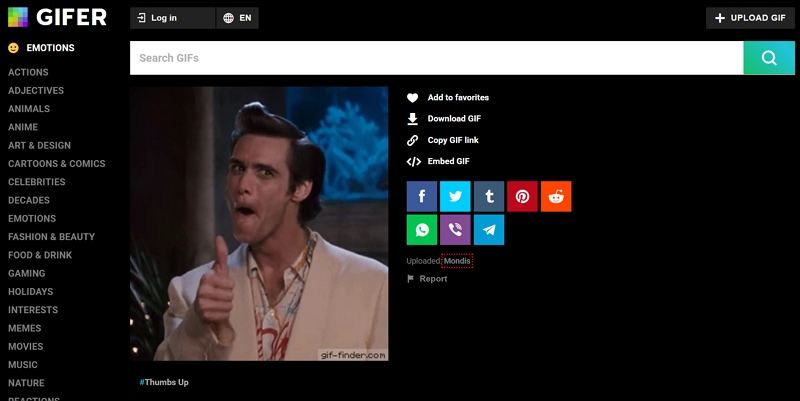Click the heart icon to favorite
Viewport: 800px width, 401px height.
pos(413,97)
